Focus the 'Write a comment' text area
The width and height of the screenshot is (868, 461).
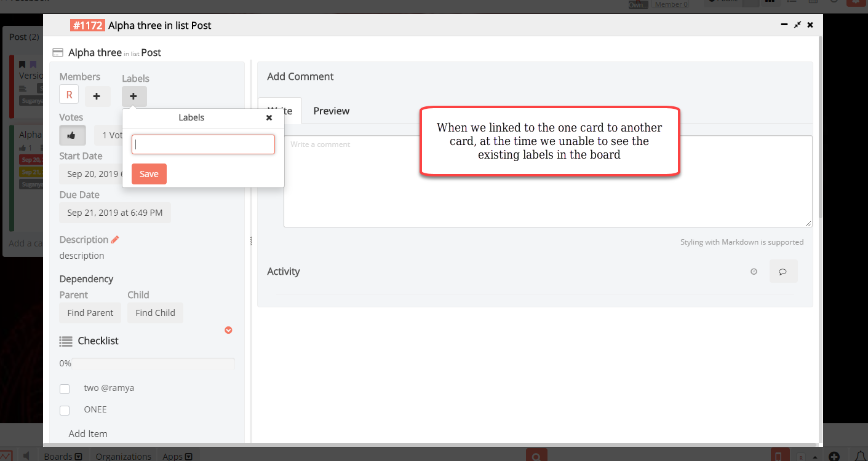pos(547,181)
